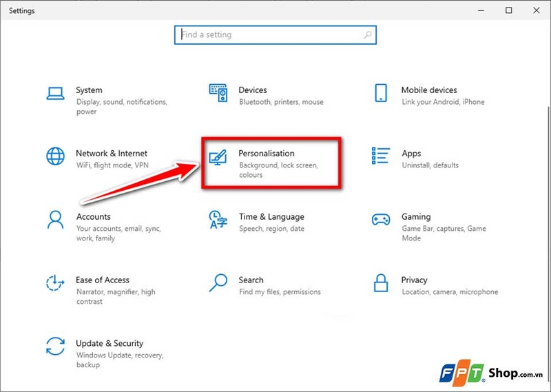Open Network & Internet title
The width and height of the screenshot is (551, 392).
(112, 153)
